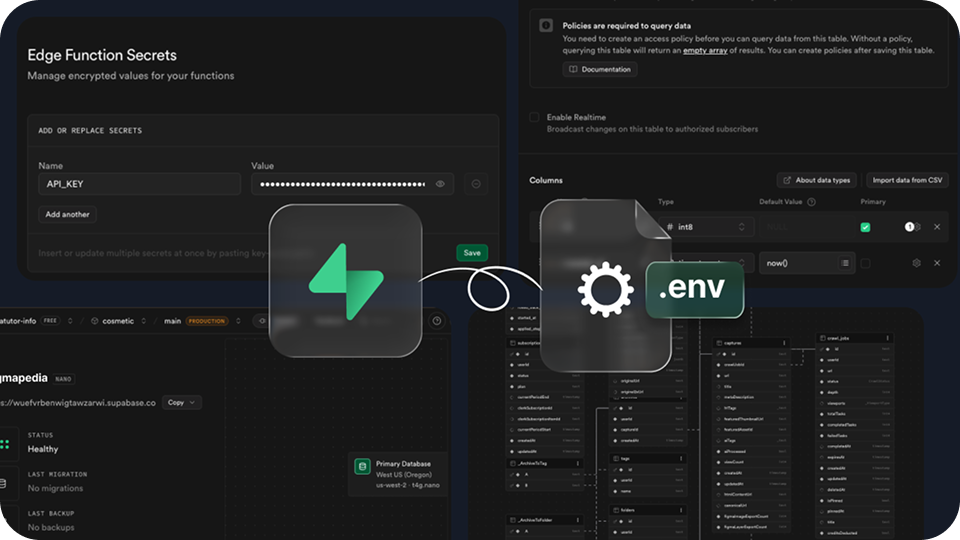Open now() column settings gear
The image size is (960, 540).
coord(917,263)
